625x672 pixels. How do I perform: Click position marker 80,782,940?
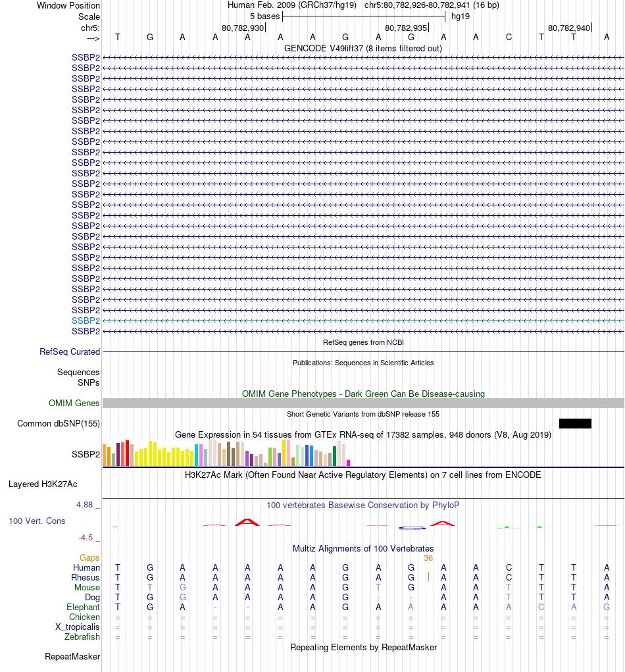[x=569, y=28]
